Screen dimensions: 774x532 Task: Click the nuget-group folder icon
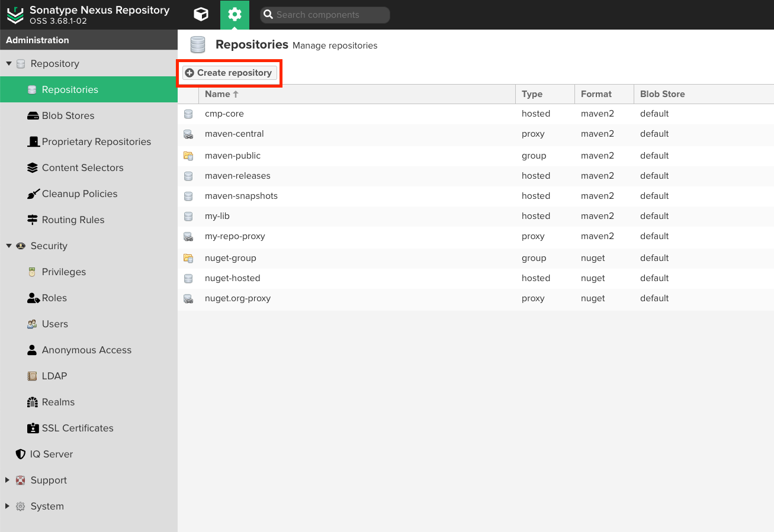(188, 258)
